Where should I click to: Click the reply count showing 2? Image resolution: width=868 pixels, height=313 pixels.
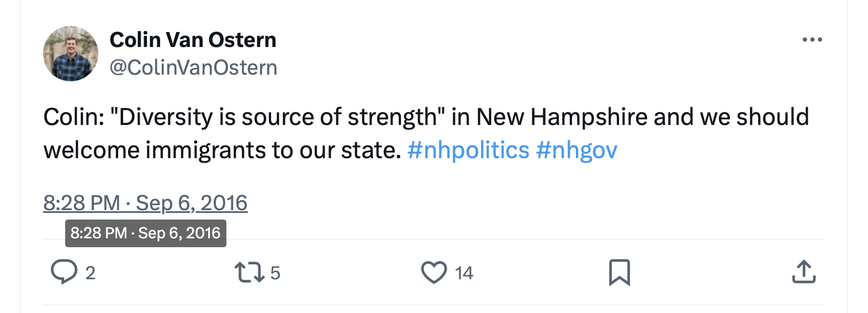(91, 273)
